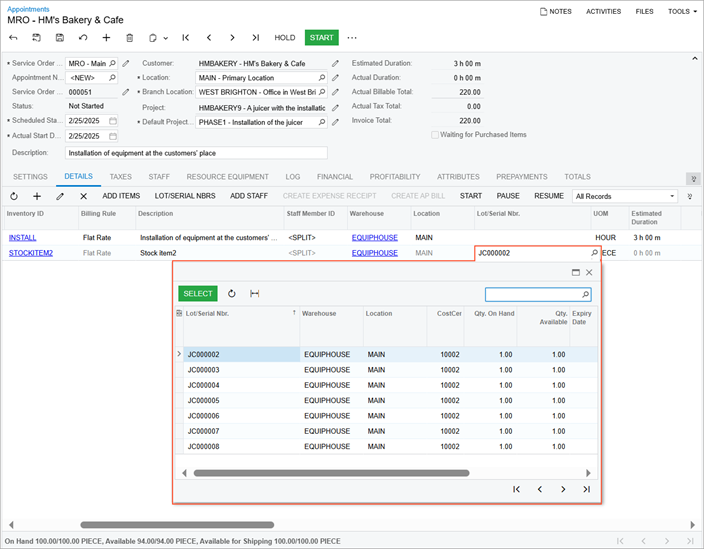Viewport: 704px width, 549px height.
Task: Add a new record with the plus icon
Action: [106, 38]
